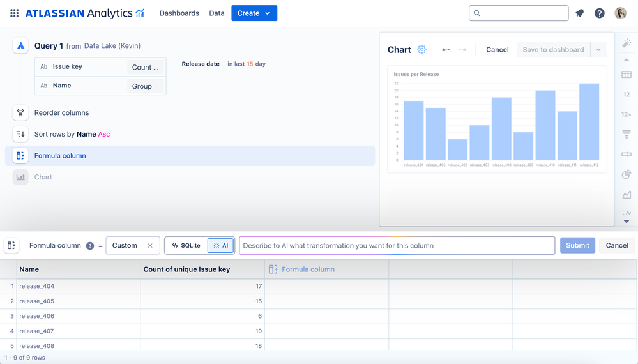Click the release_406 bar in chart

coord(457,149)
